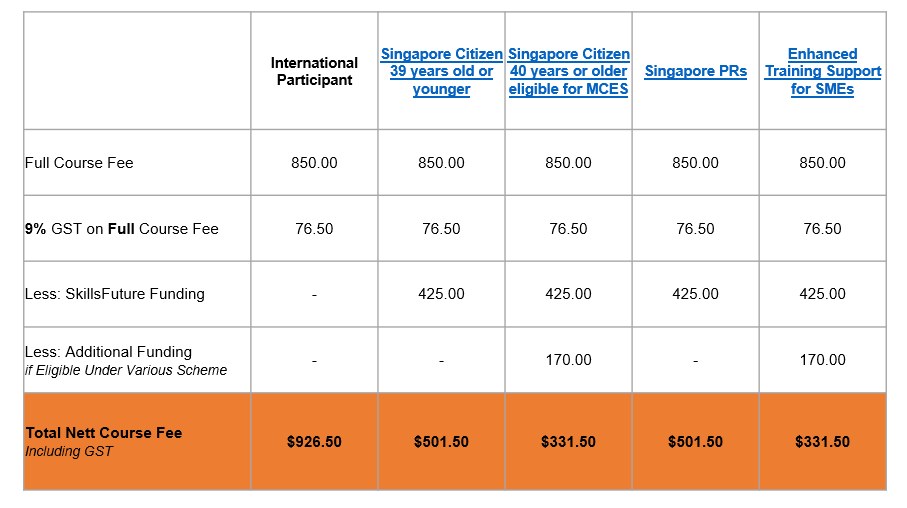This screenshot has width=907, height=508.
Task: Select the 76.50 GST under SMEs column
Action: pyautogui.click(x=822, y=229)
